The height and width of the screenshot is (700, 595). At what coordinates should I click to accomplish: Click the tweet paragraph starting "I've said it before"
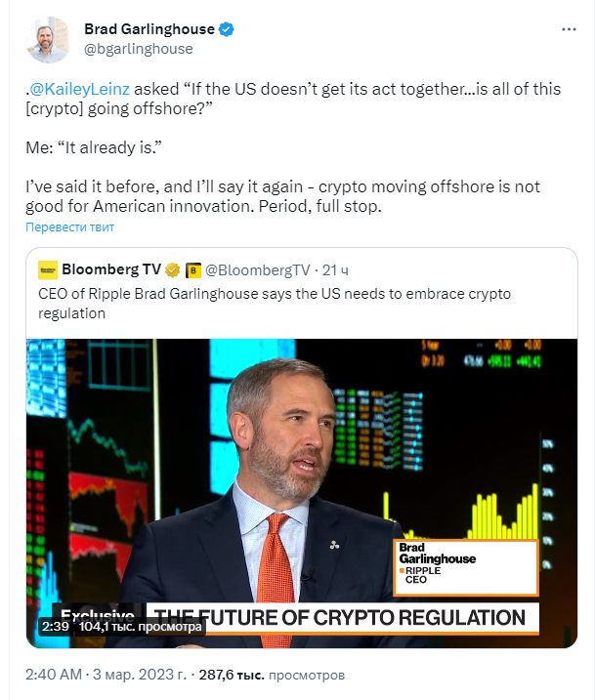[x=283, y=195]
